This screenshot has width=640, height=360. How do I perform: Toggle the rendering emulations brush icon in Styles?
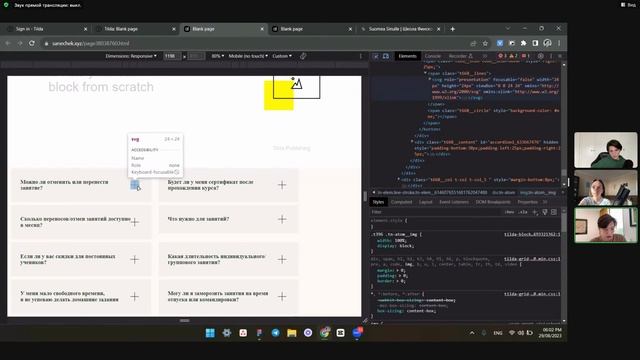pos(544,212)
